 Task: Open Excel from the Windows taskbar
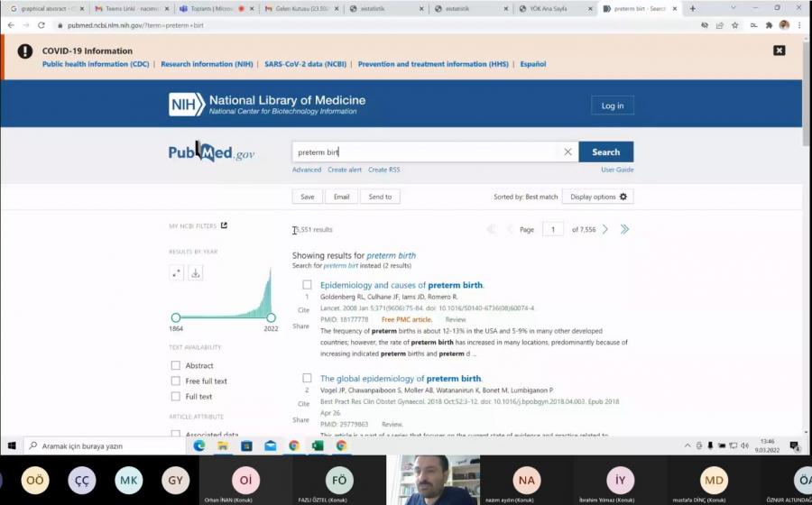(318, 445)
